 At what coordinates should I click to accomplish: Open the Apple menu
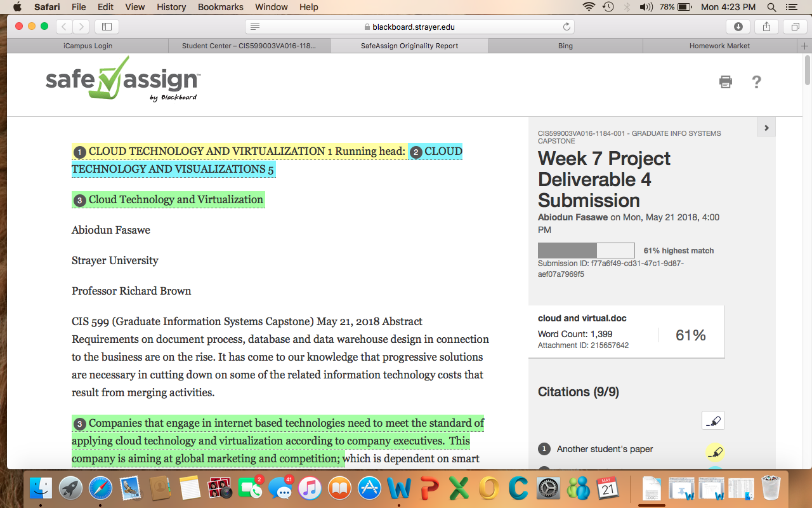pyautogui.click(x=17, y=7)
